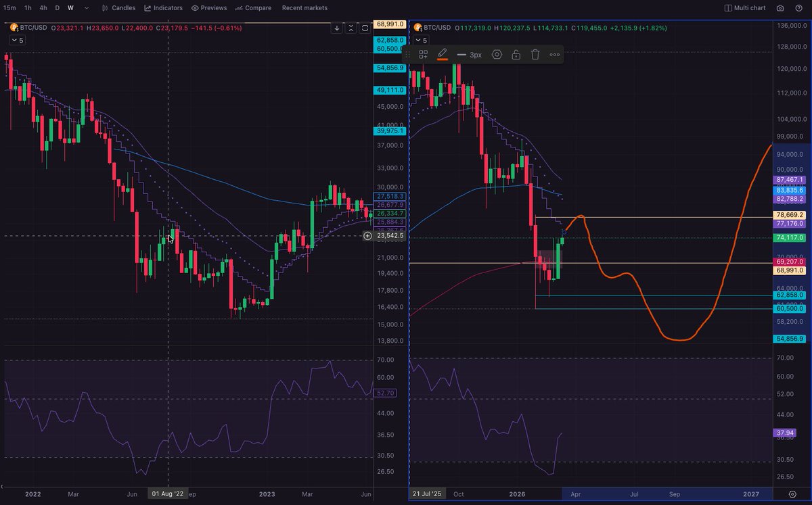Open the Indicators panel
Viewport: 812px width, 505px height.
[163, 8]
